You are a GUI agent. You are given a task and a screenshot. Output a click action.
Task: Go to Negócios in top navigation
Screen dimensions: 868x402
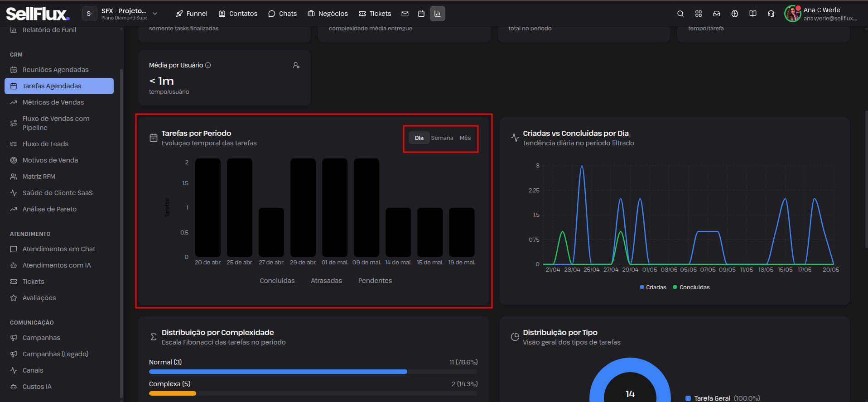328,14
